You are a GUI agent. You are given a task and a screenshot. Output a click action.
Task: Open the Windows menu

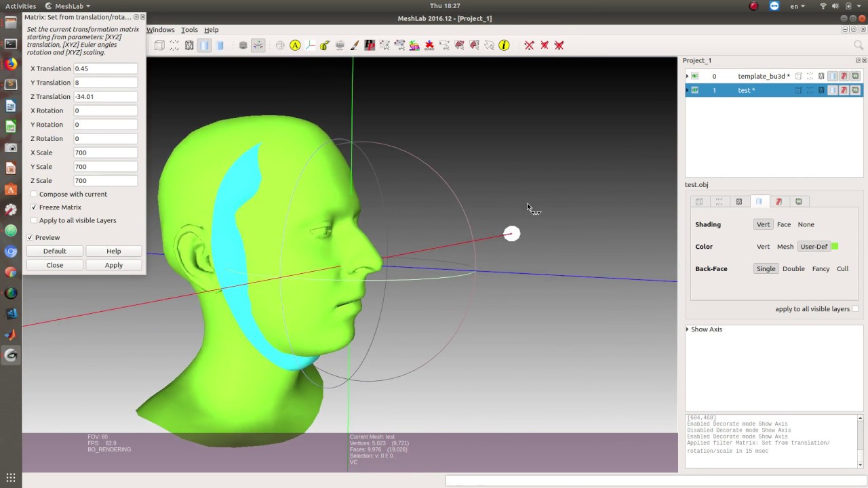(x=161, y=30)
